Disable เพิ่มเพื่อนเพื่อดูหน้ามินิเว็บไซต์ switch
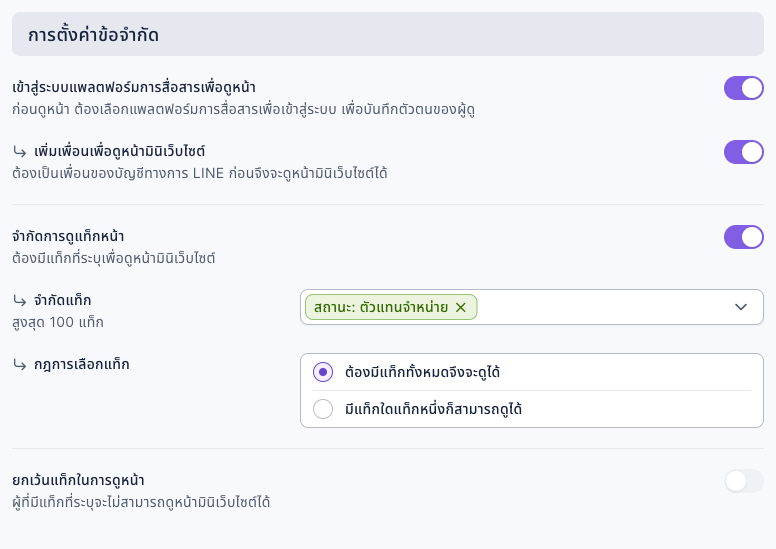Viewport: 776px width, 549px height. click(x=743, y=152)
